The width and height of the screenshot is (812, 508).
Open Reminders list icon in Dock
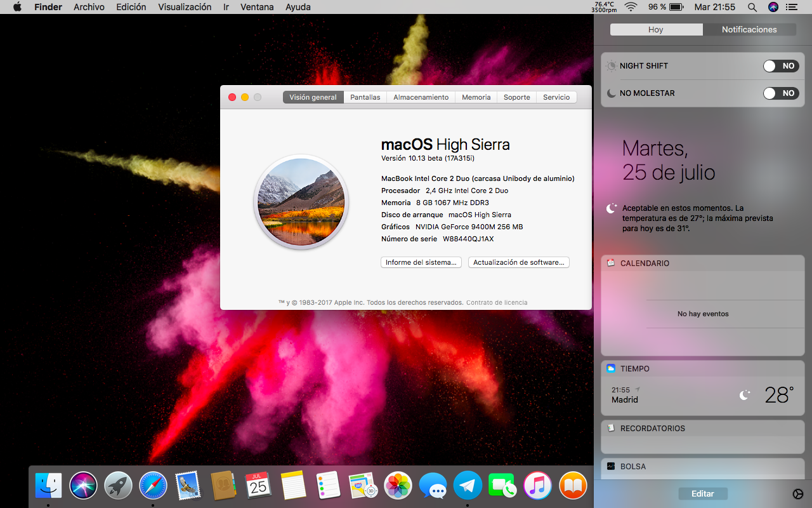[x=328, y=486]
